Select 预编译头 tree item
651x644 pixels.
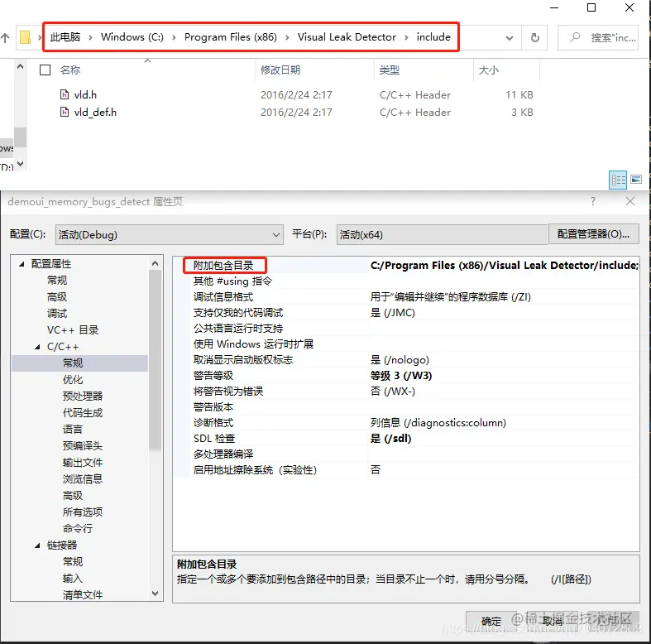83,446
